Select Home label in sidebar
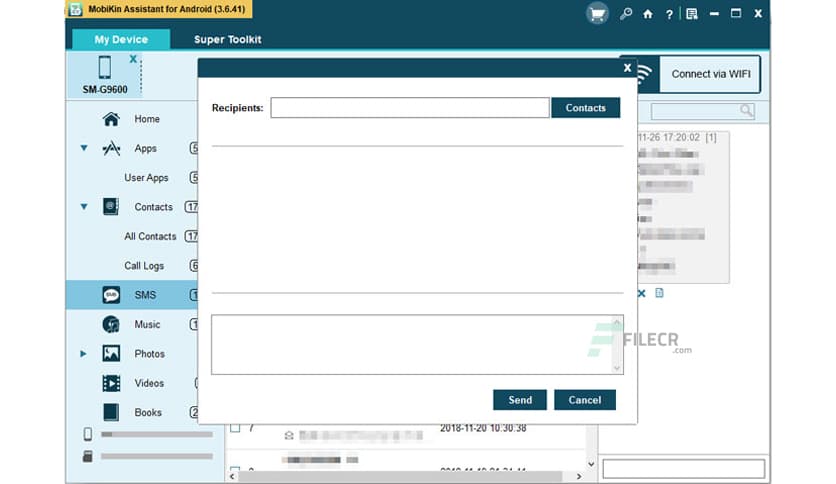The height and width of the screenshot is (484, 836). point(147,119)
